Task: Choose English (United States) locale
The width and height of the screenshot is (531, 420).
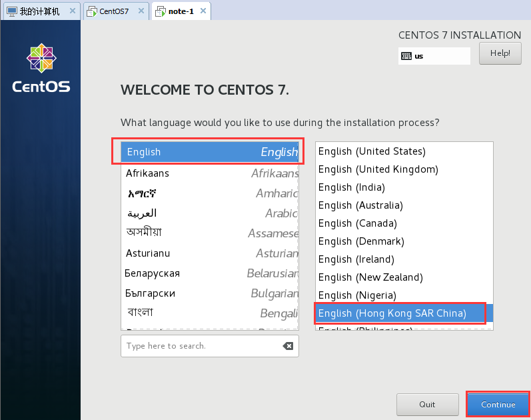Action: pyautogui.click(x=404, y=151)
